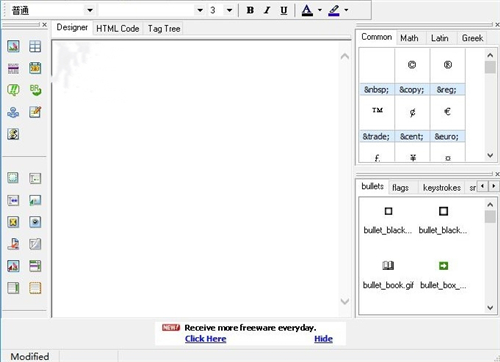Insert a comment with the green speech bubble icon
The height and width of the screenshot is (362, 500).
(13, 90)
